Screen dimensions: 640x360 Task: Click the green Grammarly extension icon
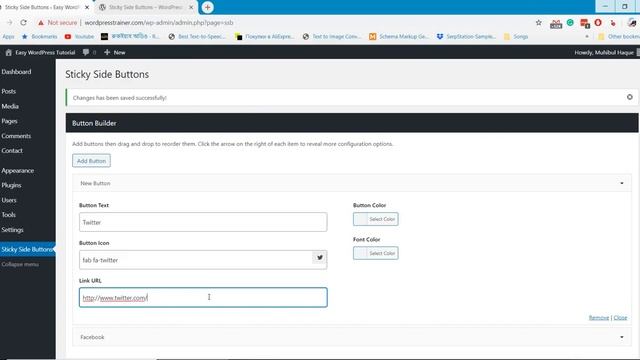click(x=570, y=23)
